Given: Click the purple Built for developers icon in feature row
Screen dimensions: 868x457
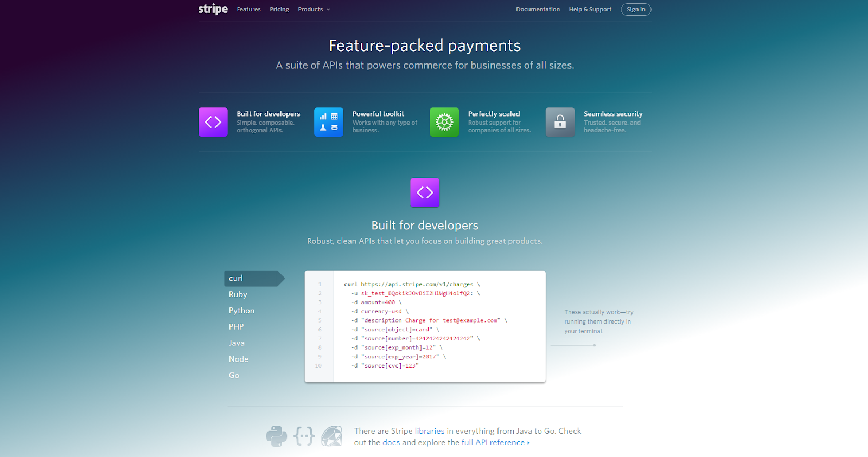Looking at the screenshot, I should (x=213, y=122).
